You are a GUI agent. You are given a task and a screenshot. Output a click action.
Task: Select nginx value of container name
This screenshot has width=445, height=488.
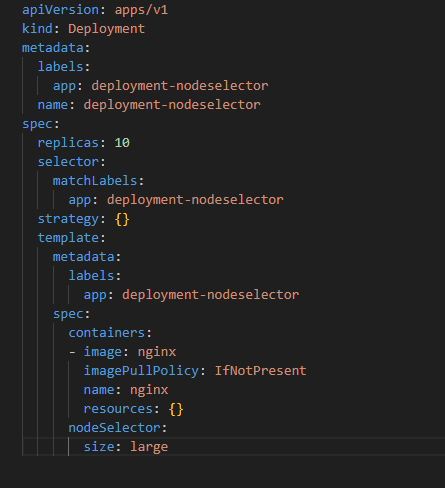pyautogui.click(x=149, y=390)
